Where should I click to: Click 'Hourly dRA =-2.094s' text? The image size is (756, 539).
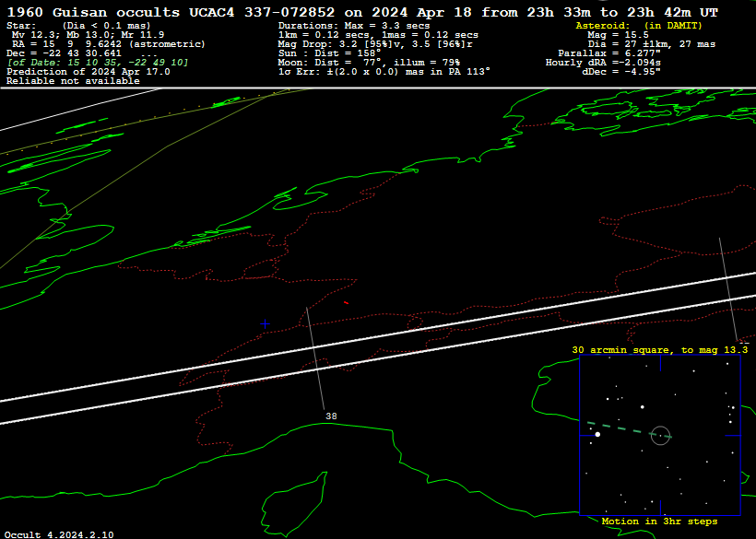point(603,63)
